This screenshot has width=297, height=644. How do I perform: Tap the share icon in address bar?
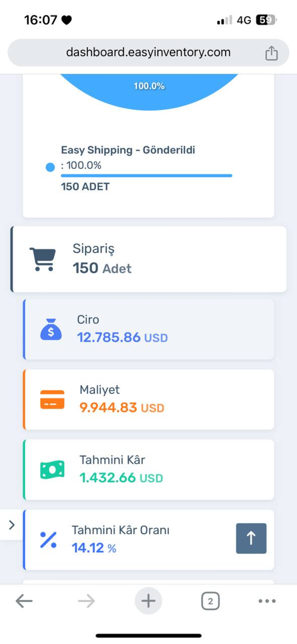[x=271, y=53]
